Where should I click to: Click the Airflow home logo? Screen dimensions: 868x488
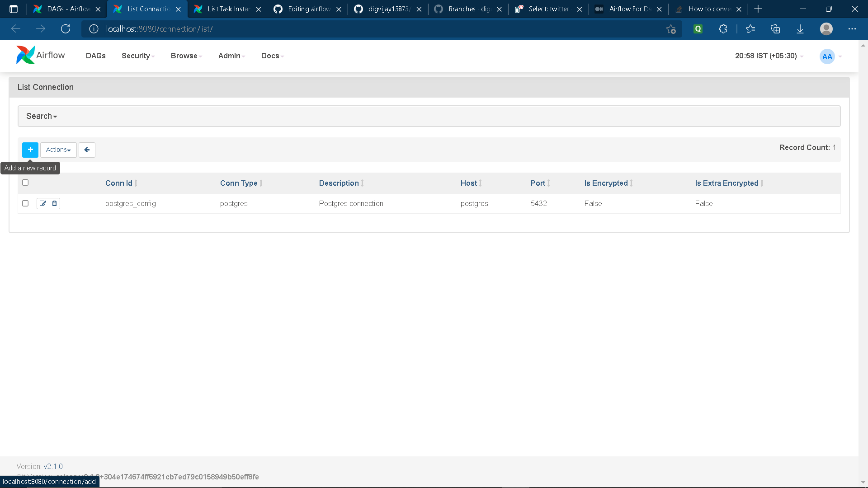coord(40,55)
